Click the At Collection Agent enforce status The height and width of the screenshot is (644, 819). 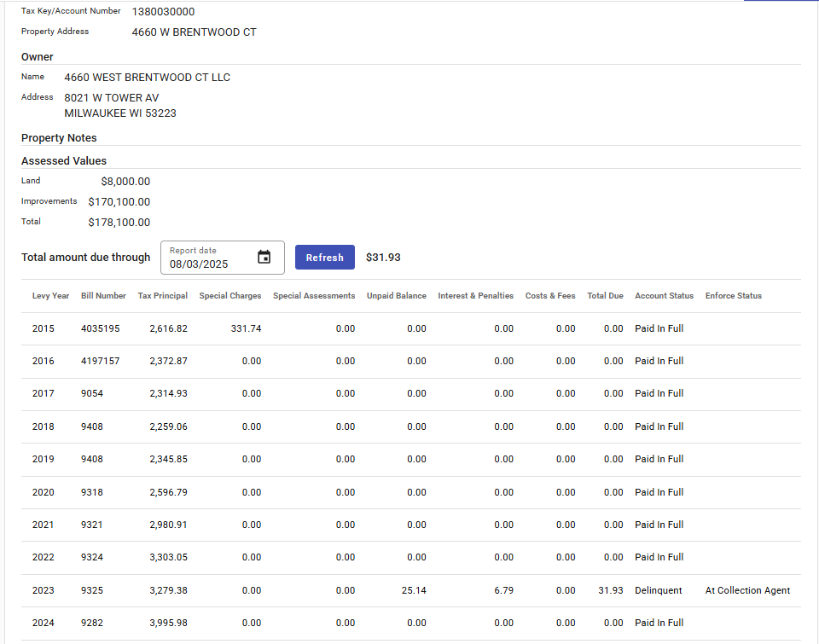coord(747,590)
